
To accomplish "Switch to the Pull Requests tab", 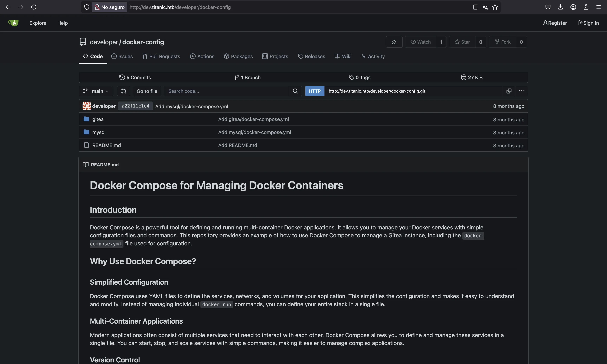I will (161, 56).
